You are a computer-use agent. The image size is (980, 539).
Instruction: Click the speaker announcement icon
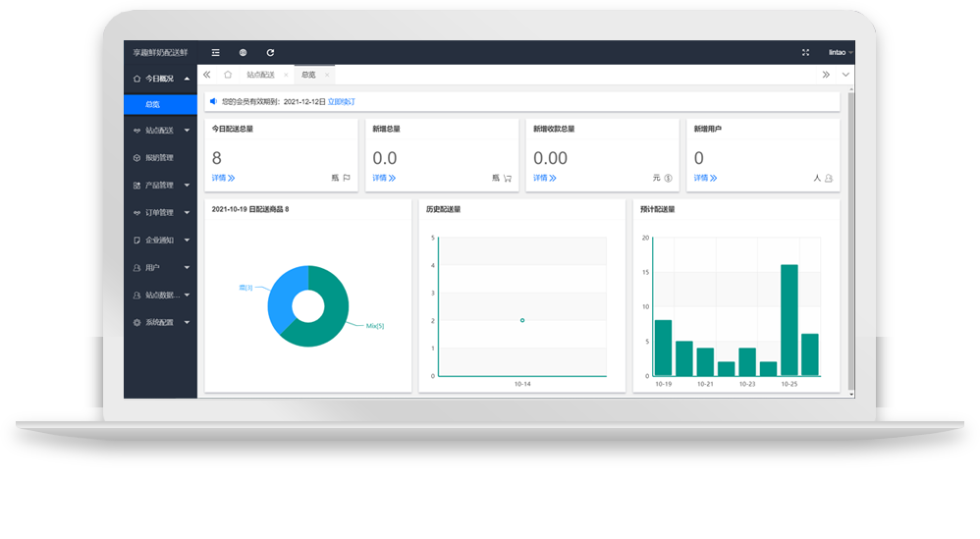213,101
